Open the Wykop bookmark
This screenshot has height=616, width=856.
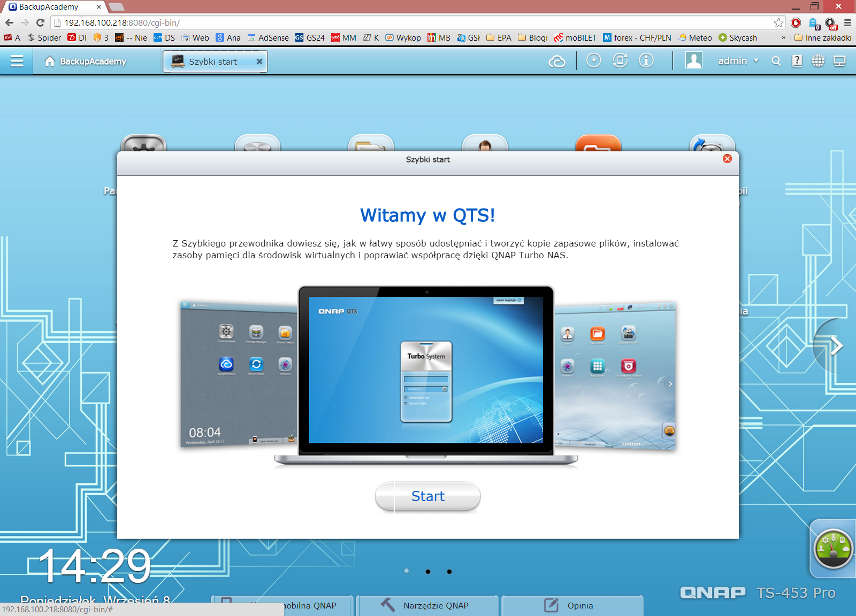[403, 37]
